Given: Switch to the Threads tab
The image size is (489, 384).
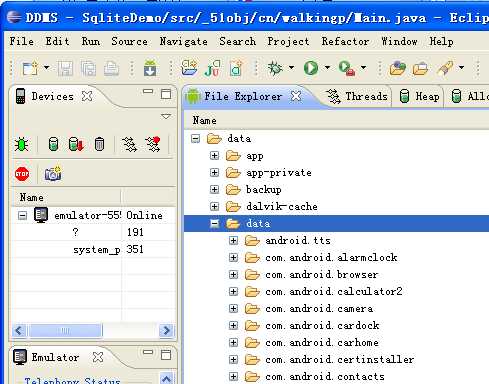Looking at the screenshot, I should (x=356, y=97).
